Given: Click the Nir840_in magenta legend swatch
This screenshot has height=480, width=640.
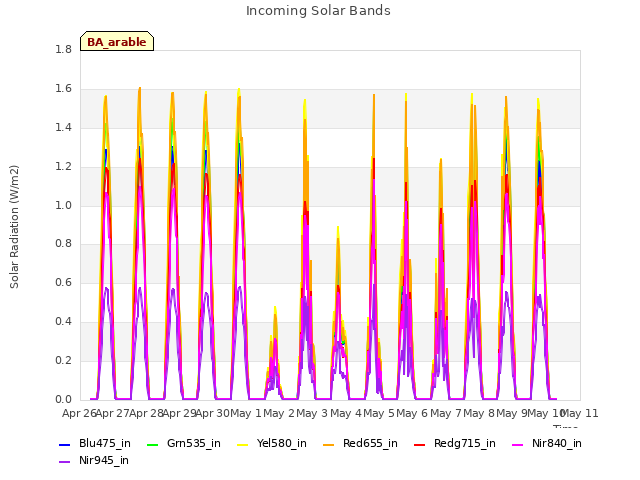Looking at the screenshot, I should (x=518, y=444).
